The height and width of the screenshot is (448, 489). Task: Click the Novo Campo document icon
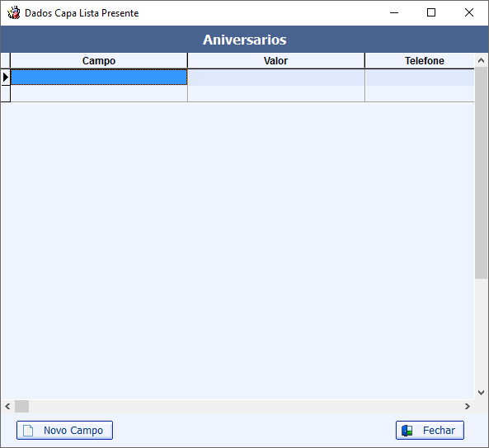(28, 431)
